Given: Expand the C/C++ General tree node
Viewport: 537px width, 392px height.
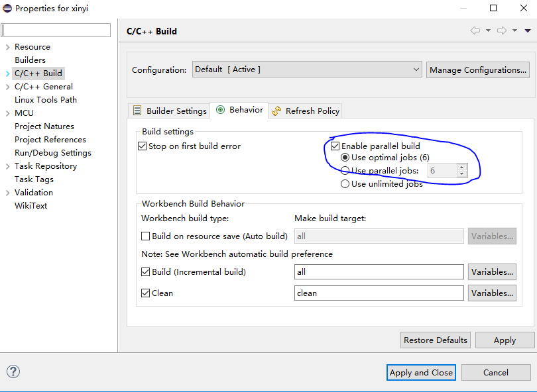Looking at the screenshot, I should click(7, 87).
